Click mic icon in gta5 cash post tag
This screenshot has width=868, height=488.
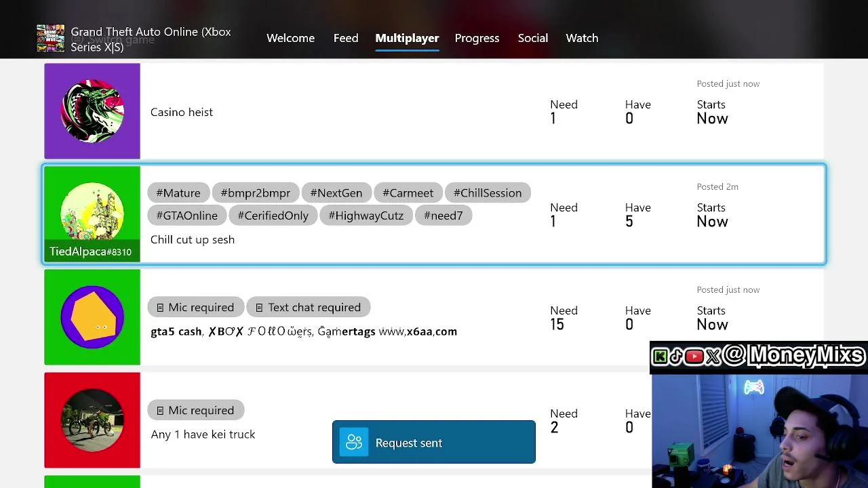click(x=160, y=308)
